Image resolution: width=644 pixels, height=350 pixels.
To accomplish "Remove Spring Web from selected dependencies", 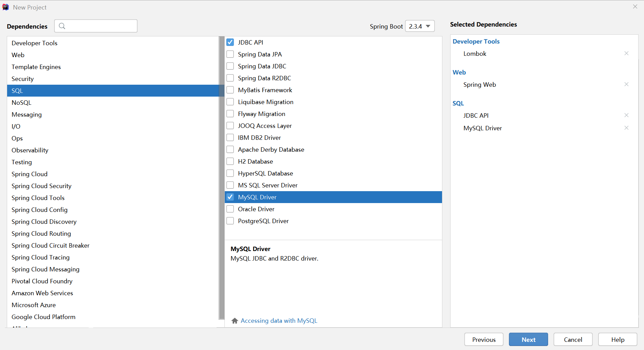I will (626, 84).
